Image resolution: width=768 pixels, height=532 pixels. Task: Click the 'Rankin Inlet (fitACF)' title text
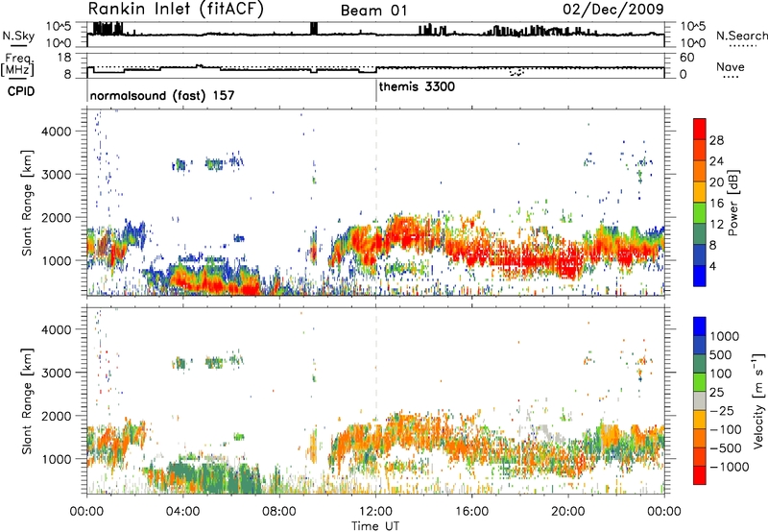[x=176, y=9]
